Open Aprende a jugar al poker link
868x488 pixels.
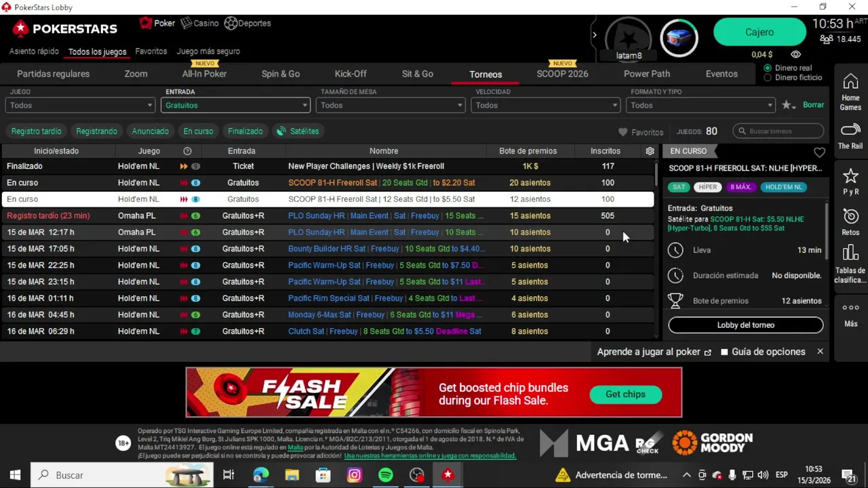point(654,352)
